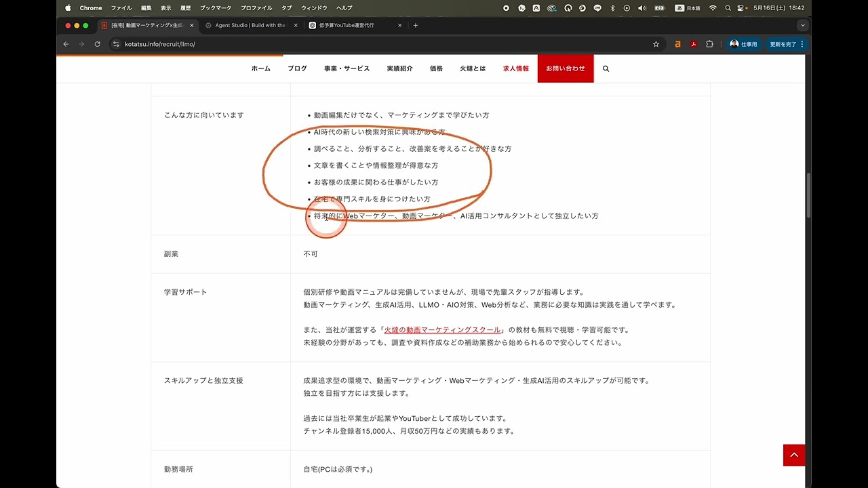Open 火燵とは in site navigation
This screenshot has height=488, width=868.
click(x=473, y=68)
